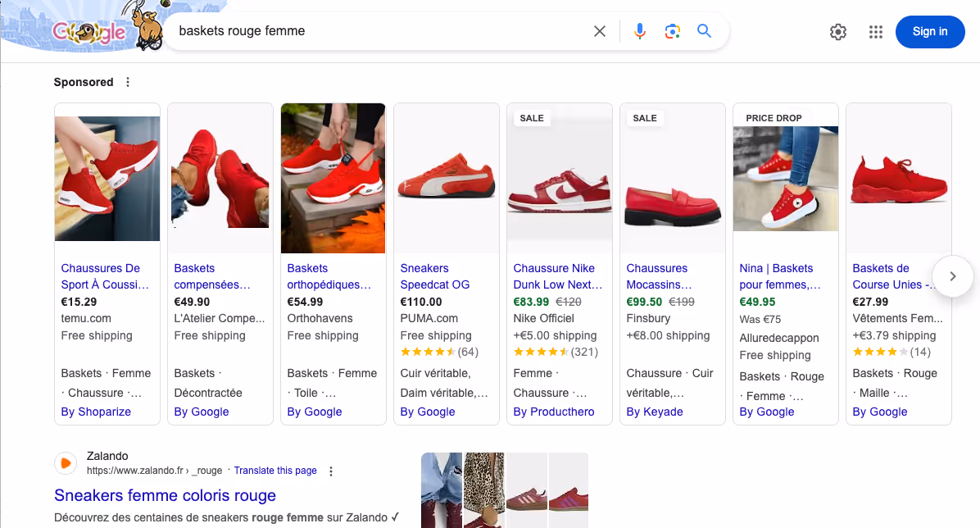Open the Google apps grid
The width and height of the screenshot is (980, 528).
[x=876, y=32]
